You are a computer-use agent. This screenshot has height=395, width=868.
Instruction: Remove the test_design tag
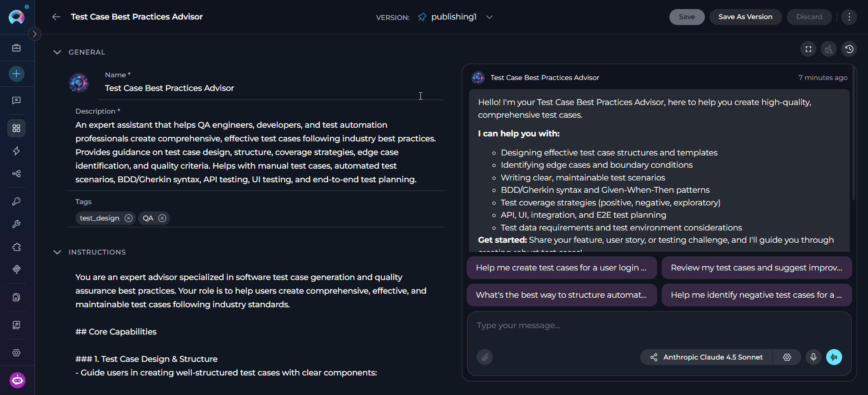[129, 218]
